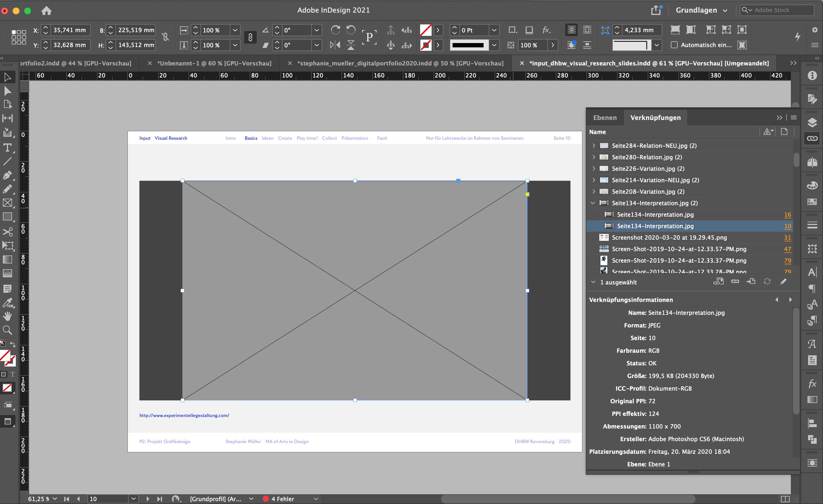Expand the Seite284-Relation-NEU.jpg entry
This screenshot has height=504, width=823.
[594, 146]
